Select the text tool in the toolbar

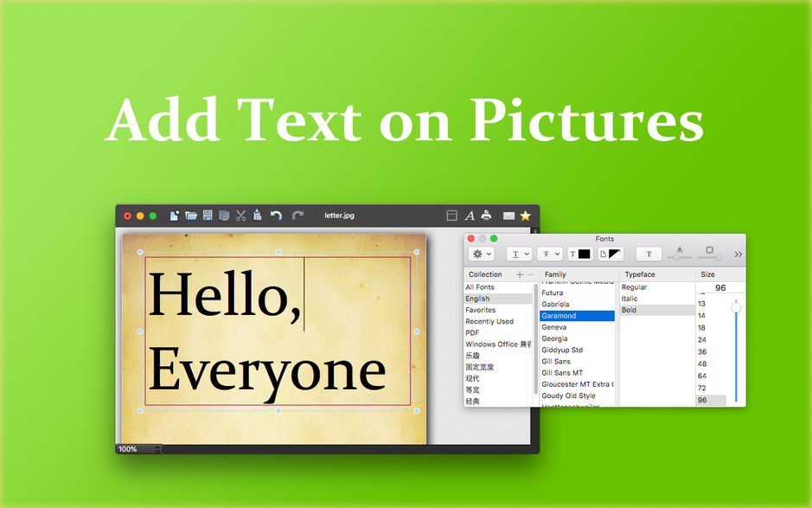tap(469, 215)
